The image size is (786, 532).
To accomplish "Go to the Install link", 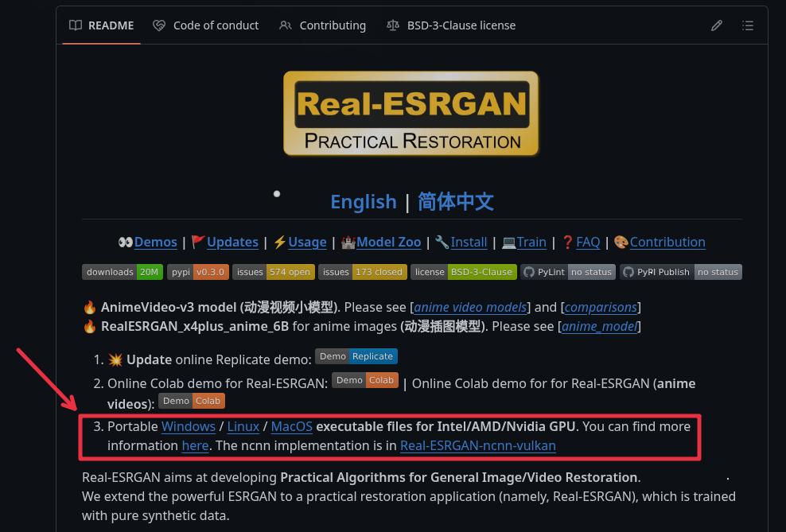I will point(469,243).
